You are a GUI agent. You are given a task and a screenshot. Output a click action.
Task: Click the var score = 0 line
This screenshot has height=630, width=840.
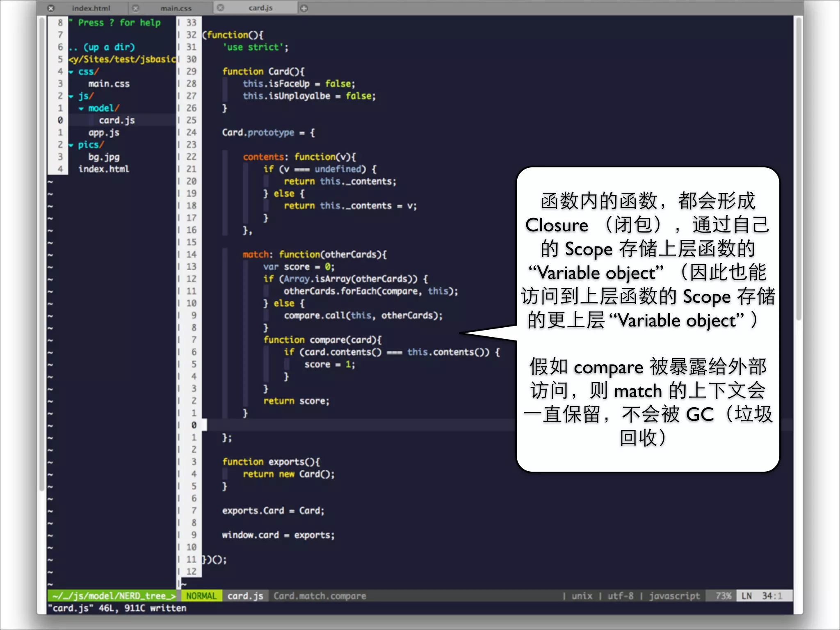299,267
